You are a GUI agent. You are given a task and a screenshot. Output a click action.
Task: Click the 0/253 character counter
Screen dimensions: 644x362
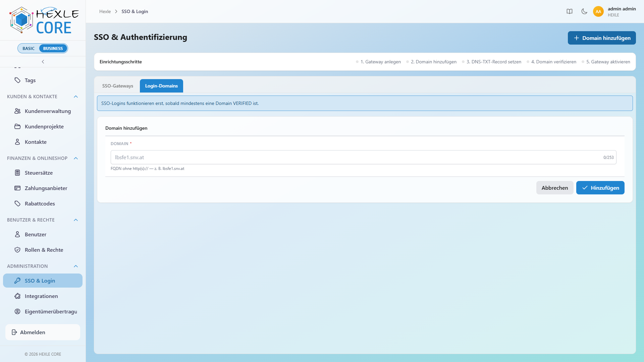tap(608, 157)
